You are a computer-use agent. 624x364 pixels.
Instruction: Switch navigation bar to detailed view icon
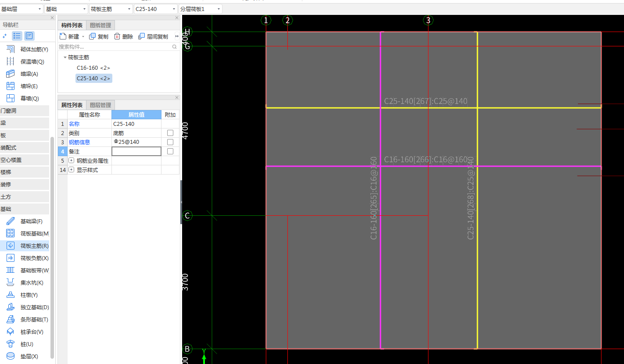29,36
